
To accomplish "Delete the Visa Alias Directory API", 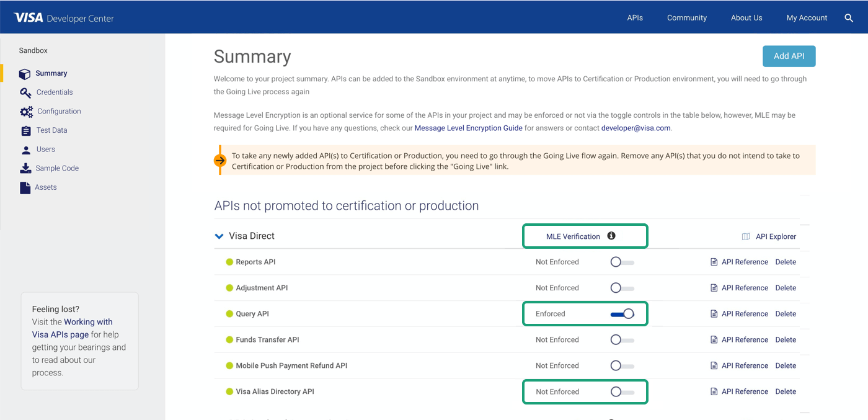I will pyautogui.click(x=786, y=392).
